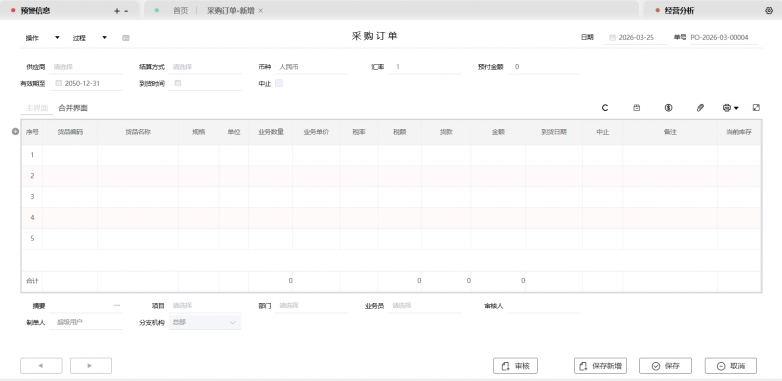Expand the 分支机构 dropdown showing 总部

[x=205, y=322]
